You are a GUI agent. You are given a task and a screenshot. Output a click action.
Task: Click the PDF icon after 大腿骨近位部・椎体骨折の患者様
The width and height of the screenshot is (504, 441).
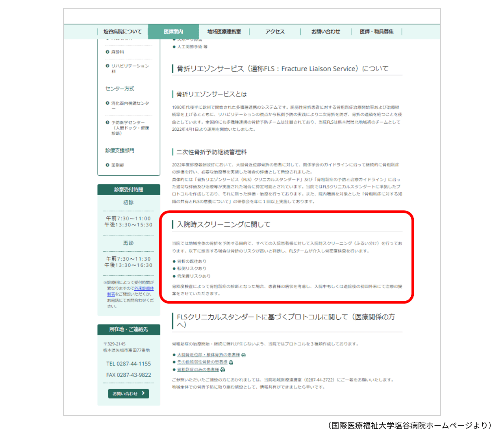click(244, 355)
